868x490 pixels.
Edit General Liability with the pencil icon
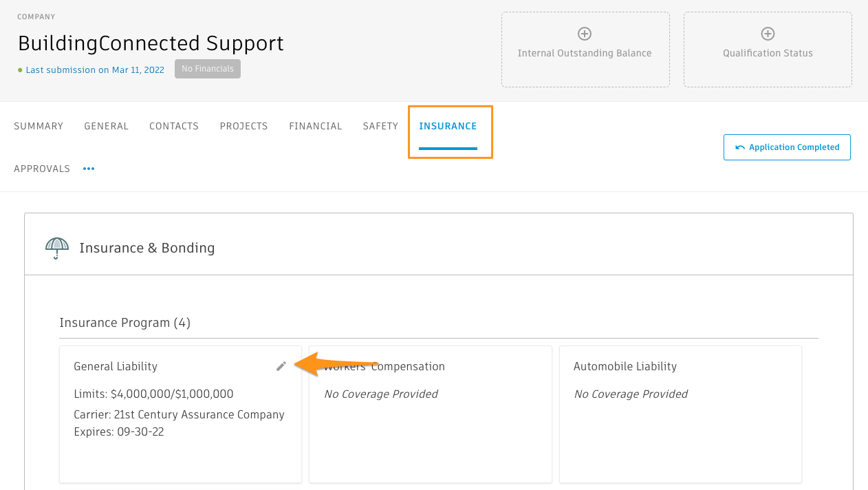[x=281, y=366]
